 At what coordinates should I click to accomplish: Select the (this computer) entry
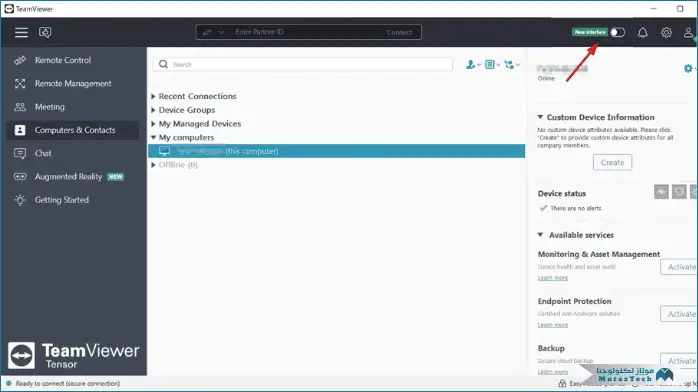pyautogui.click(x=336, y=151)
